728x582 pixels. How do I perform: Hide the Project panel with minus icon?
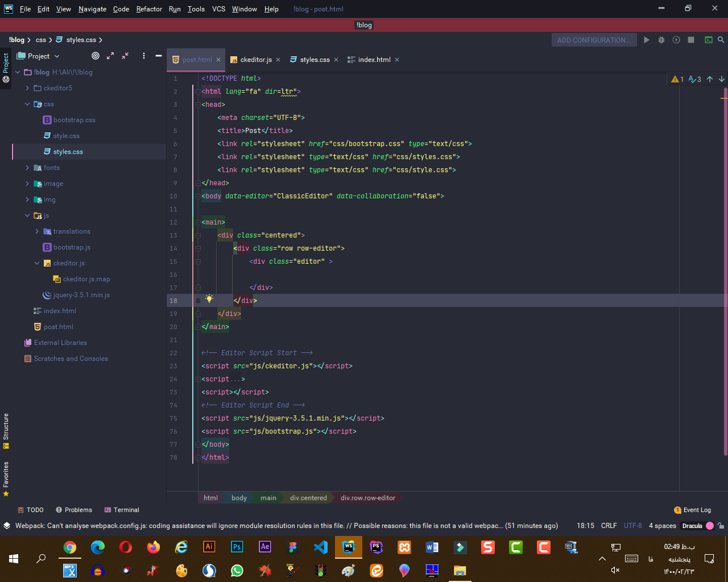pyautogui.click(x=159, y=56)
